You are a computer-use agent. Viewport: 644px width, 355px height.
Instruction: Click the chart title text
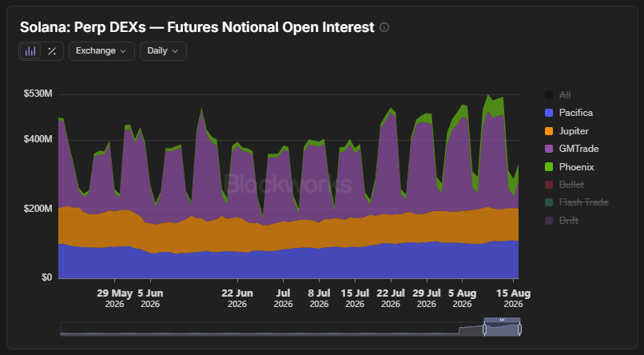pos(197,27)
